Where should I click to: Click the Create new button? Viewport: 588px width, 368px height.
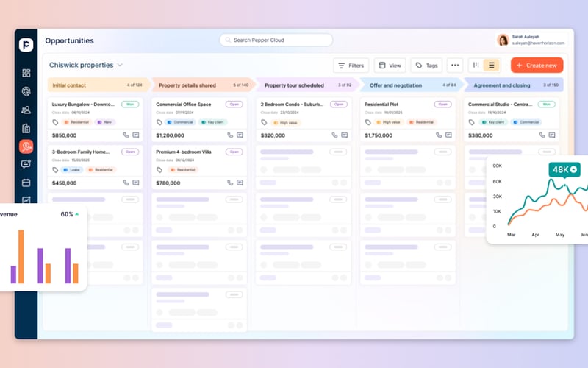pos(537,66)
